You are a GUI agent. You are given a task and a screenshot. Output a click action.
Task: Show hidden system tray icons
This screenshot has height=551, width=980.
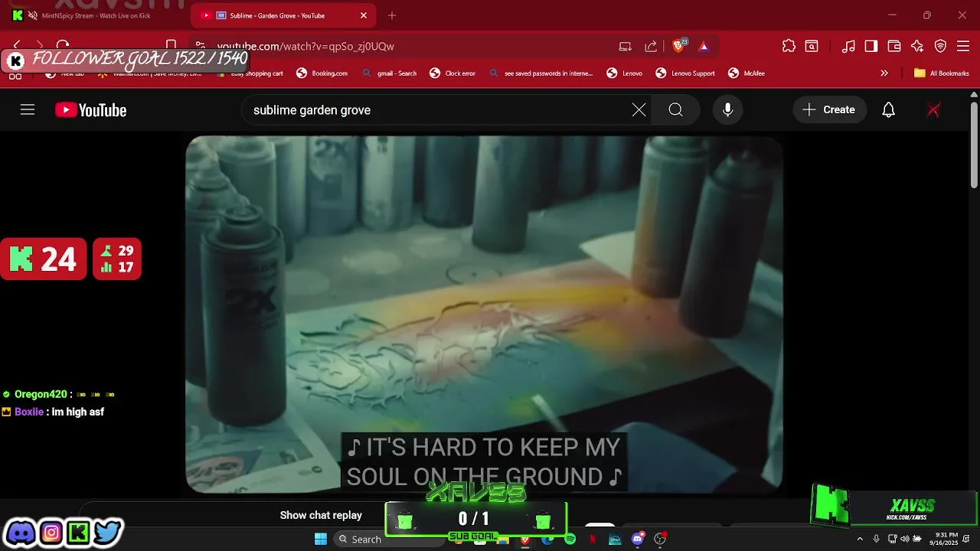click(860, 540)
